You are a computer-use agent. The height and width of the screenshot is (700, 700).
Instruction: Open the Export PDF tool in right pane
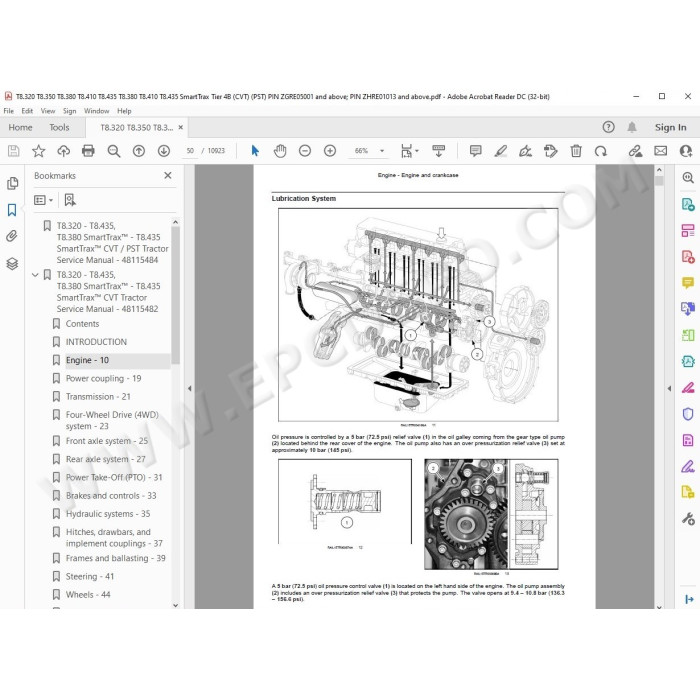tap(688, 205)
